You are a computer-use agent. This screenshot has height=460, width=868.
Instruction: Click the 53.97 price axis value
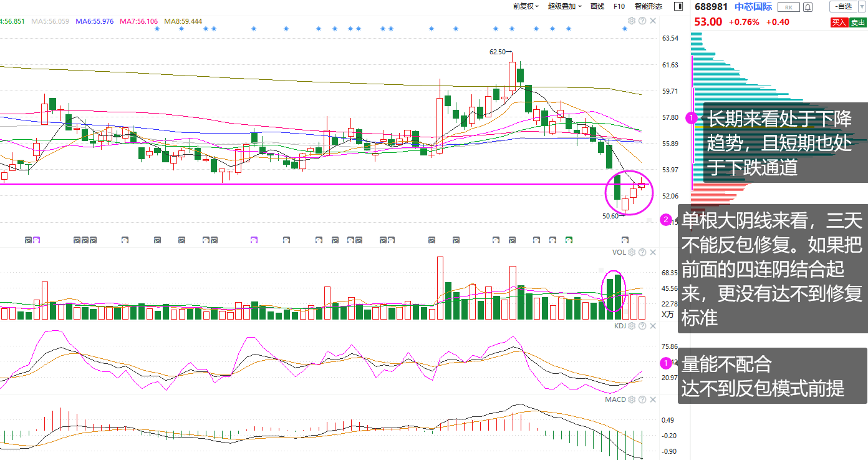pyautogui.click(x=670, y=170)
